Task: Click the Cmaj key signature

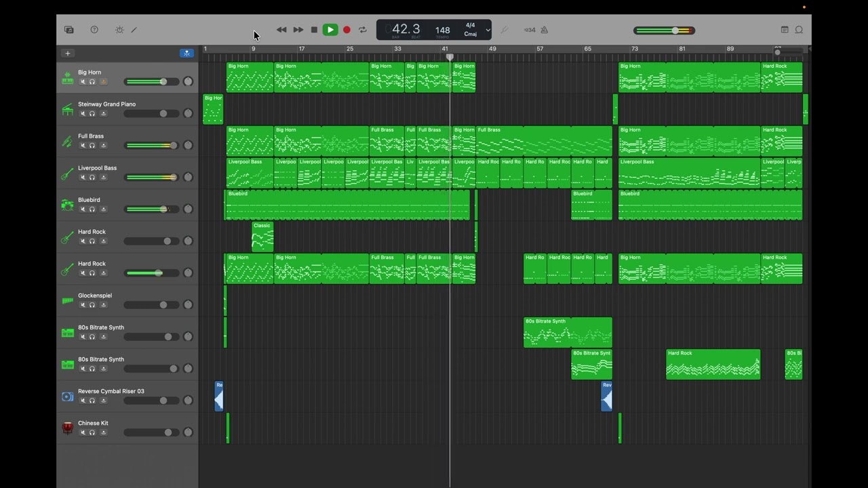Action: point(471,34)
